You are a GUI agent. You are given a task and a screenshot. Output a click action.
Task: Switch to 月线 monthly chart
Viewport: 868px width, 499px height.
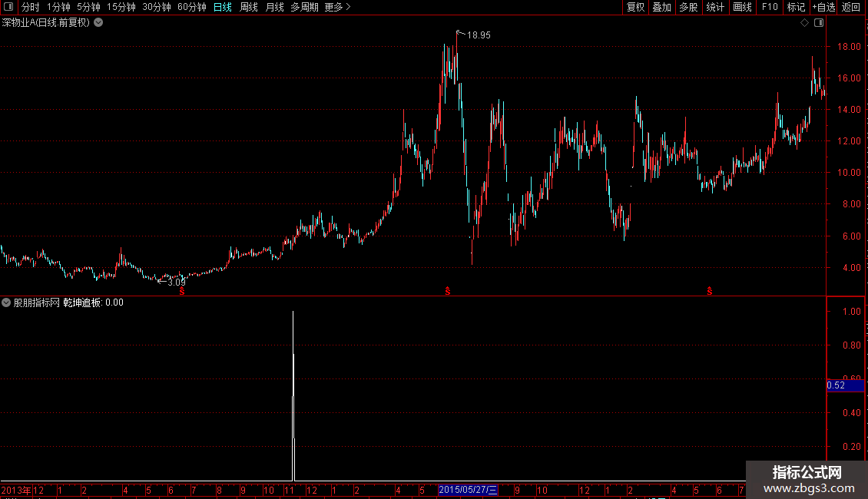coord(274,7)
